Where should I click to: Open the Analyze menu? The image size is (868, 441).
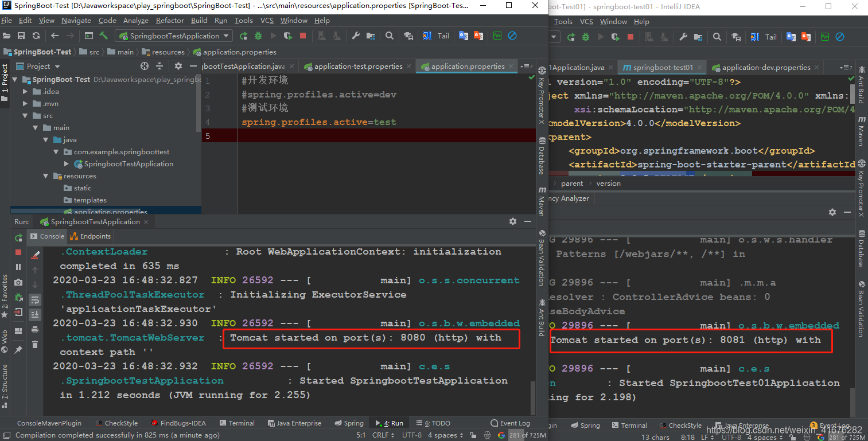136,21
